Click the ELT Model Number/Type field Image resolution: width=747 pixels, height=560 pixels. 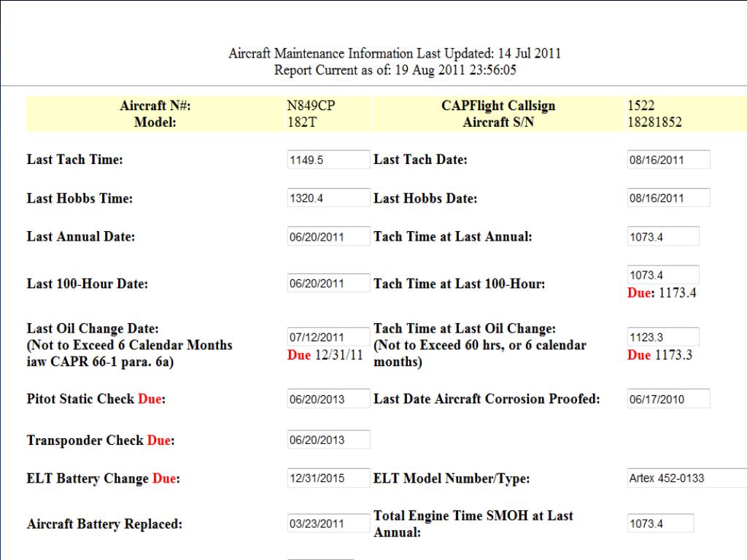687,478
